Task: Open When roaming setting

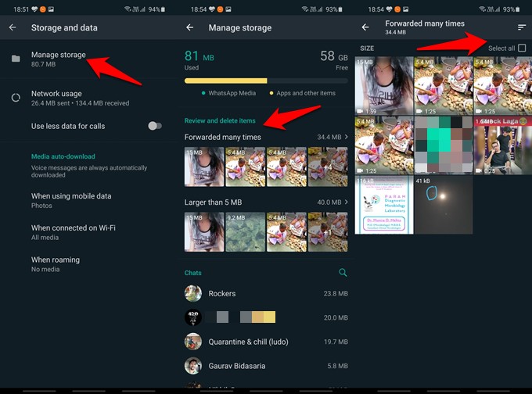Action: coord(88,264)
